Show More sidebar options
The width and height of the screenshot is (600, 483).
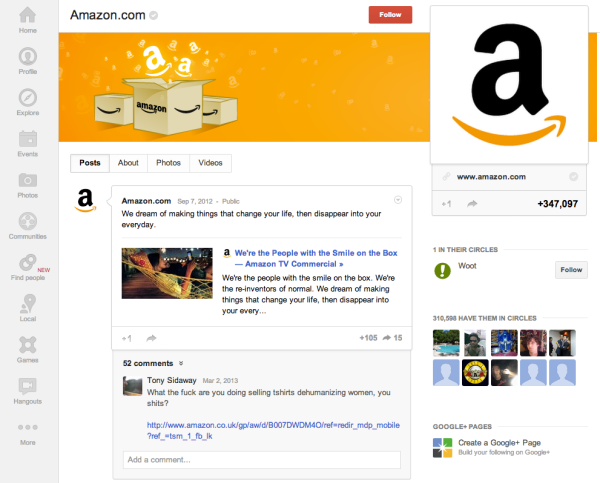pos(28,427)
